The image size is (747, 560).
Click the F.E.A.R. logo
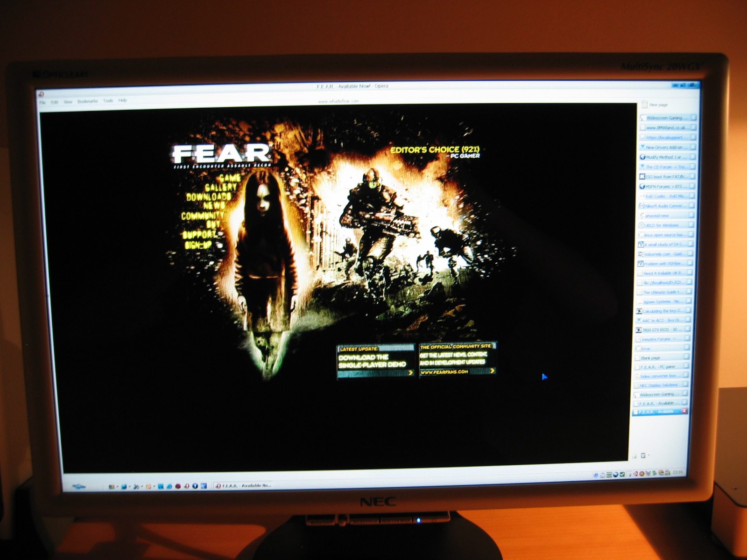(221, 156)
